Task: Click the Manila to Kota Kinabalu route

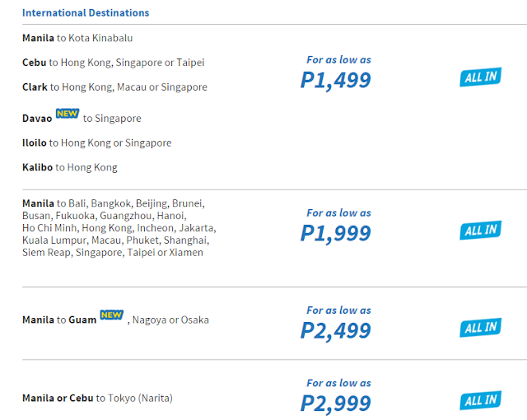Action: click(77, 38)
